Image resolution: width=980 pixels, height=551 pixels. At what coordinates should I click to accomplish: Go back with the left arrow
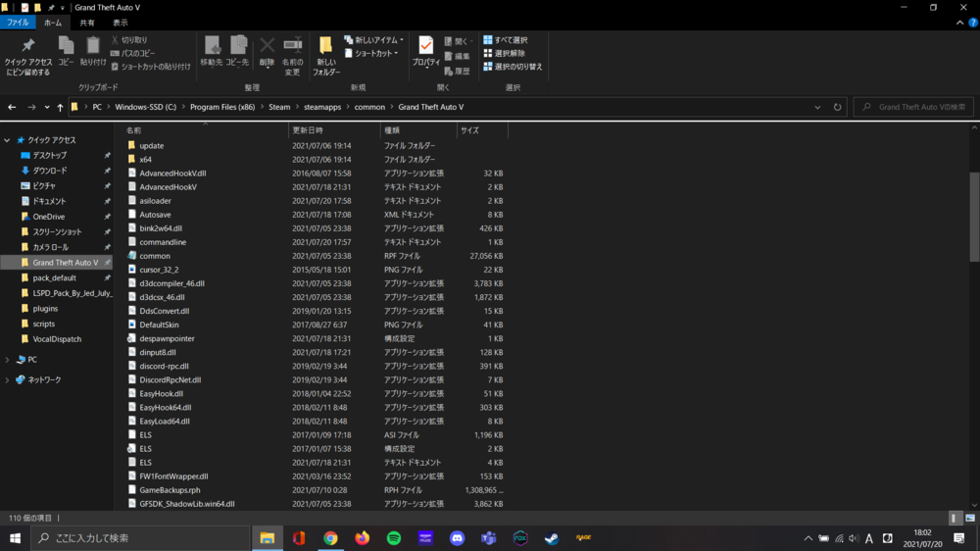(12, 107)
